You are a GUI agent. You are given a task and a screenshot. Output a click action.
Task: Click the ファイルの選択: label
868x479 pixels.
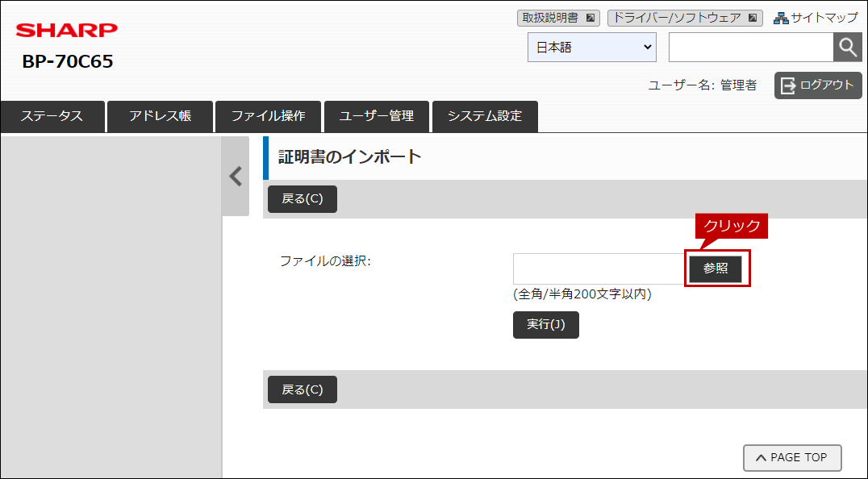click(325, 261)
